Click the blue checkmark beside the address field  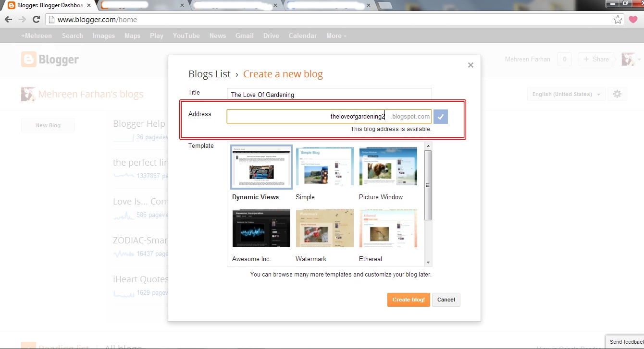click(440, 116)
